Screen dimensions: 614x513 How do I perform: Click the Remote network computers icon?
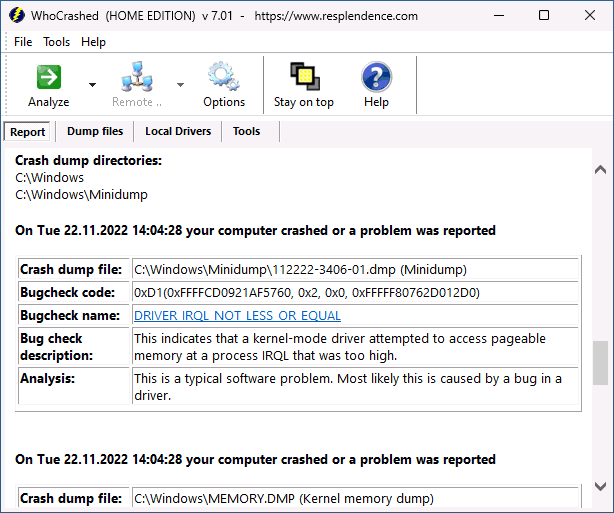pos(137,76)
